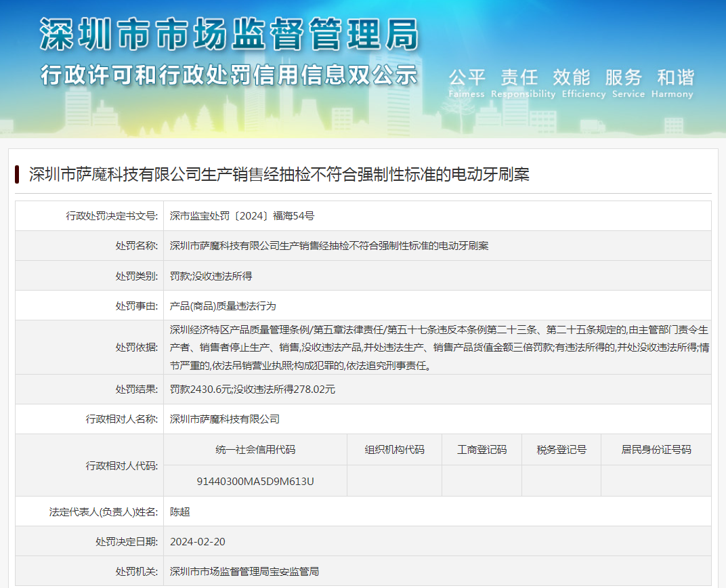Screen dimensions: 726x588
Task: Click the label 处罚决定日期:
Action: pyautogui.click(x=127, y=542)
